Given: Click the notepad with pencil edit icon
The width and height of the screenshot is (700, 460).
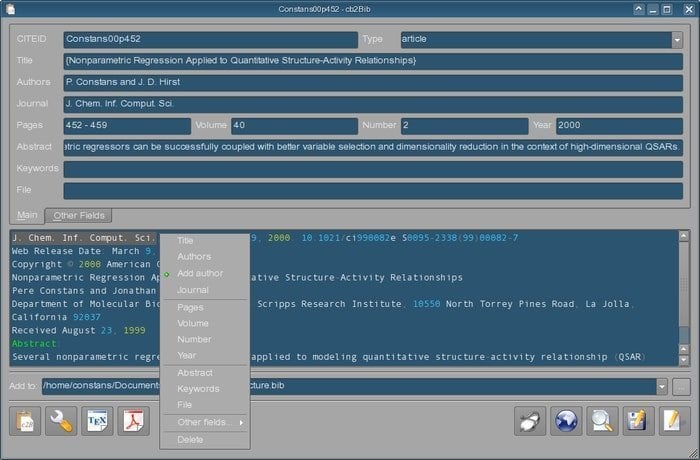Looking at the screenshot, I should pyautogui.click(x=675, y=421).
